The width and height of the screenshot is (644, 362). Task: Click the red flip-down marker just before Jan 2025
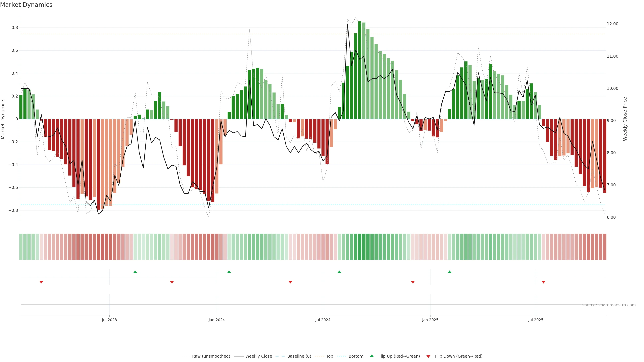tap(413, 282)
